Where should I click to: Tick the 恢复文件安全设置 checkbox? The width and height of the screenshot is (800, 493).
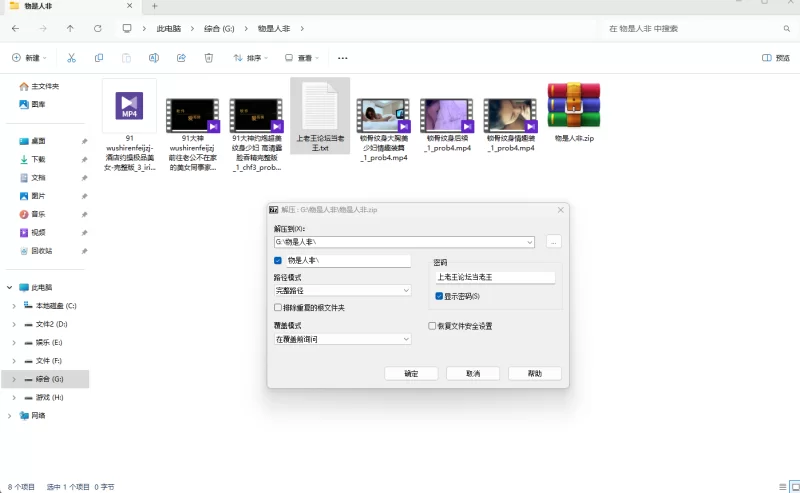pyautogui.click(x=432, y=326)
